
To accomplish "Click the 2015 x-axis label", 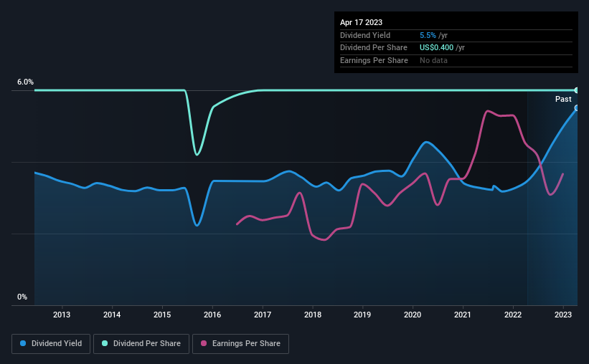I will tap(162, 315).
